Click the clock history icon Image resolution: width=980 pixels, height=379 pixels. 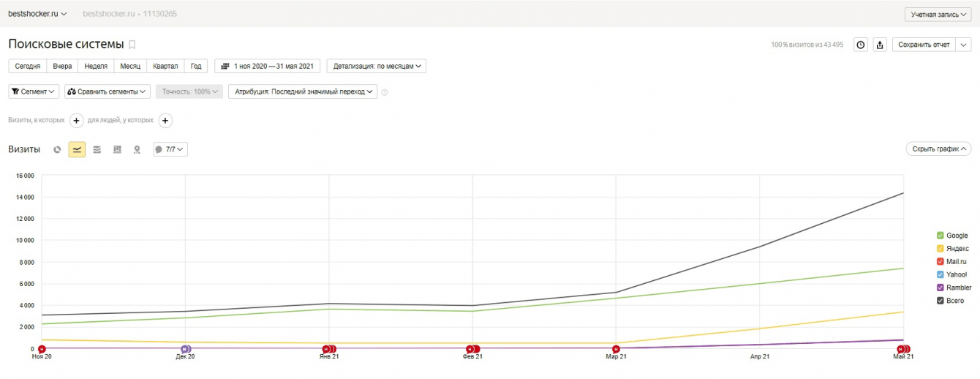point(861,45)
